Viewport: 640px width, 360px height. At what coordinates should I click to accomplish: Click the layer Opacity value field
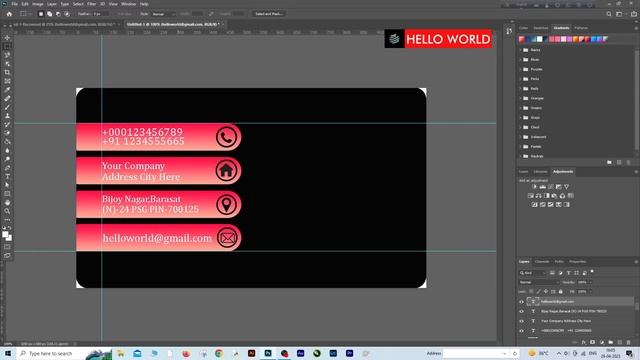(583, 282)
